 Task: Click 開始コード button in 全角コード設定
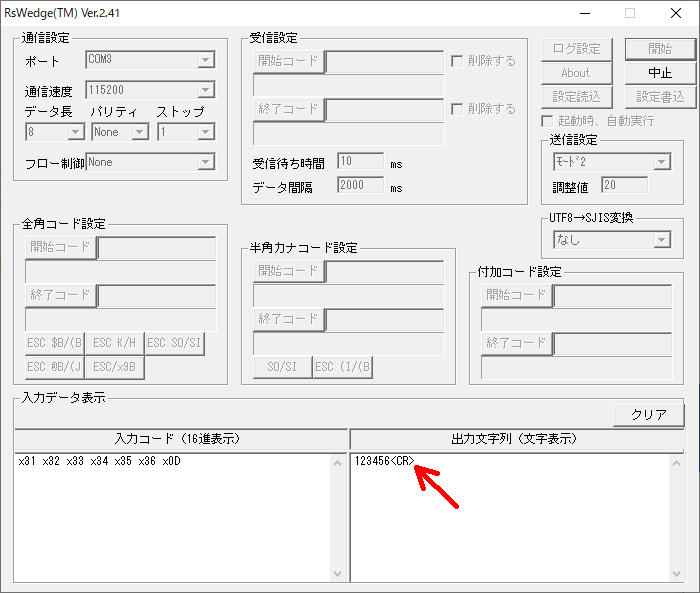tap(61, 248)
